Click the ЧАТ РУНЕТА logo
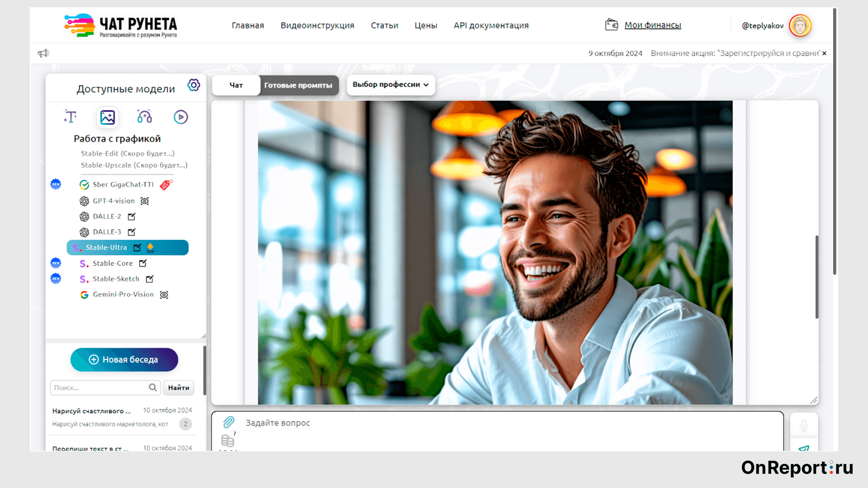Viewport: 868px width, 488px height. (121, 25)
